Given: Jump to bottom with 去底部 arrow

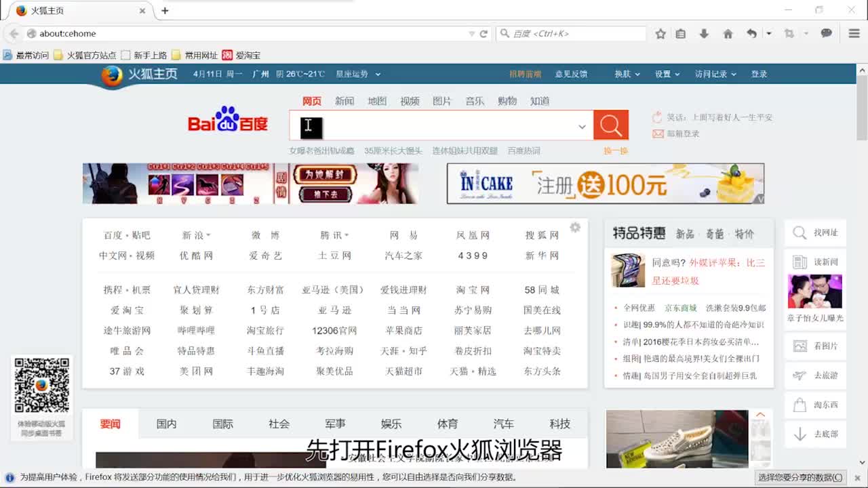Looking at the screenshot, I should click(815, 434).
